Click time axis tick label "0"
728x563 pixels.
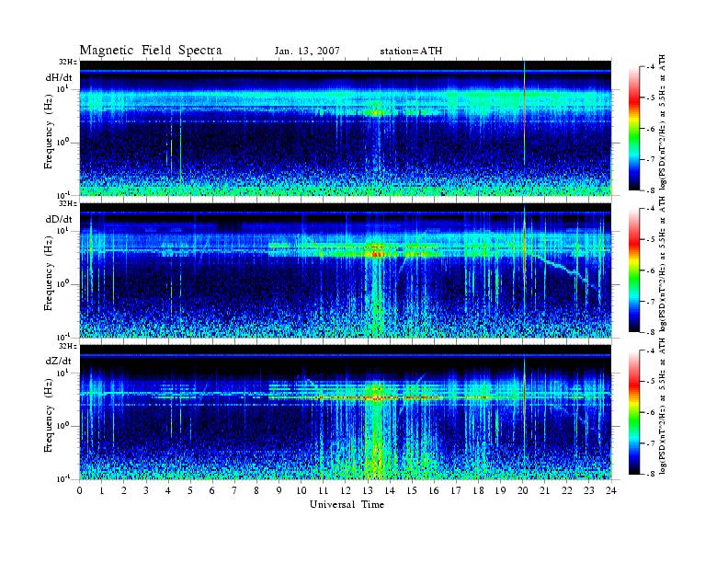click(x=80, y=490)
